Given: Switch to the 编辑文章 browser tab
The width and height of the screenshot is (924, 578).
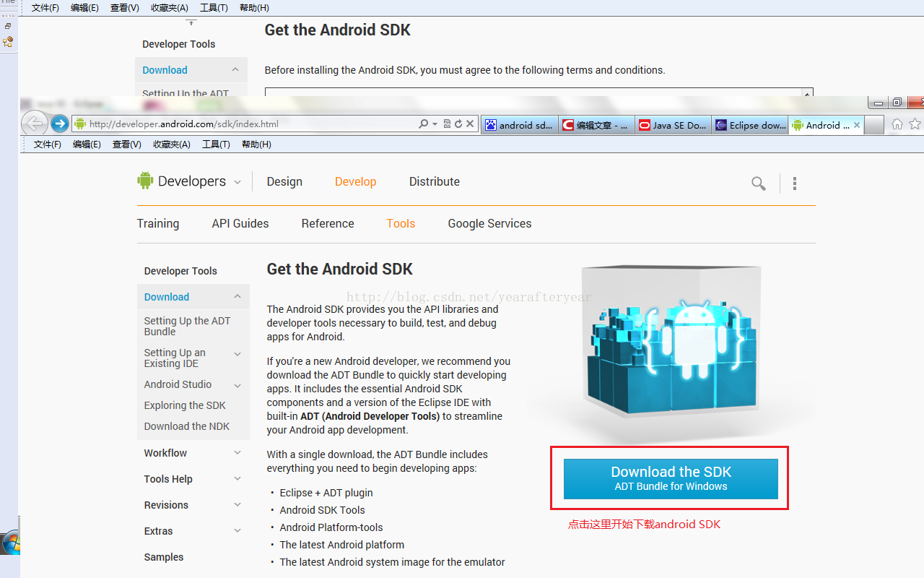Looking at the screenshot, I should tap(596, 125).
